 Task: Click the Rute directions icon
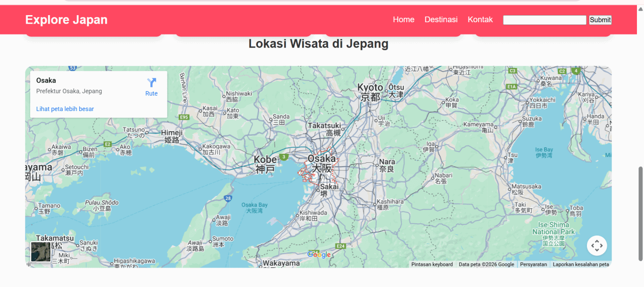click(x=151, y=83)
